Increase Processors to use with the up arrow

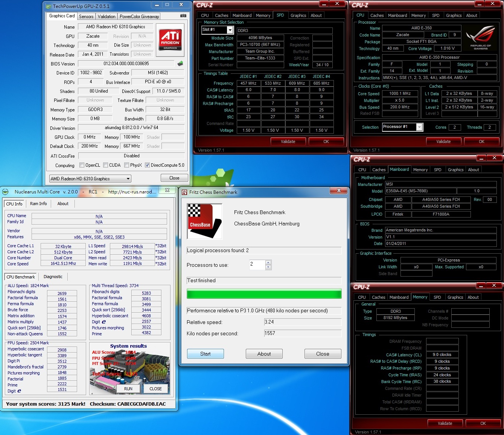click(268, 262)
